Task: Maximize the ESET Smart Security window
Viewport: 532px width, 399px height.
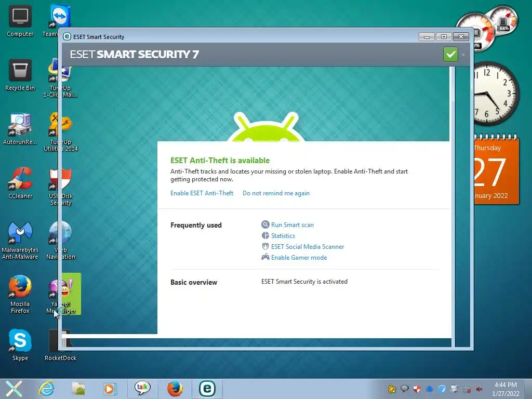Action: point(444,37)
